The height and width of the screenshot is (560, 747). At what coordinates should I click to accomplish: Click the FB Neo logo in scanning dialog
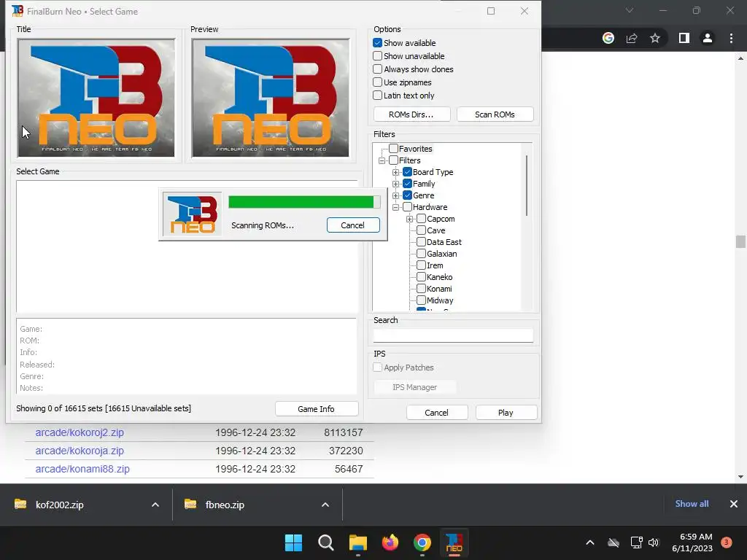(193, 214)
